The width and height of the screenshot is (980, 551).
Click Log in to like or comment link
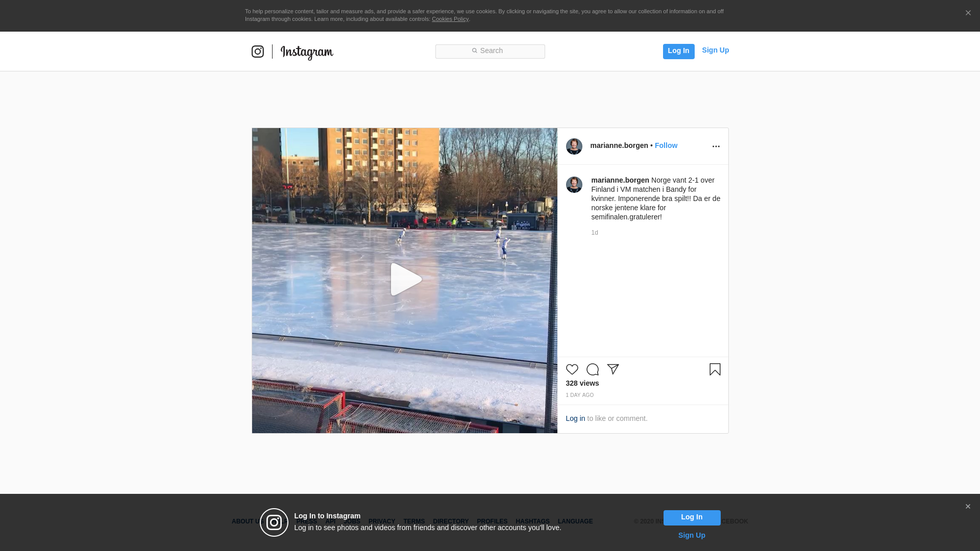[x=575, y=418]
